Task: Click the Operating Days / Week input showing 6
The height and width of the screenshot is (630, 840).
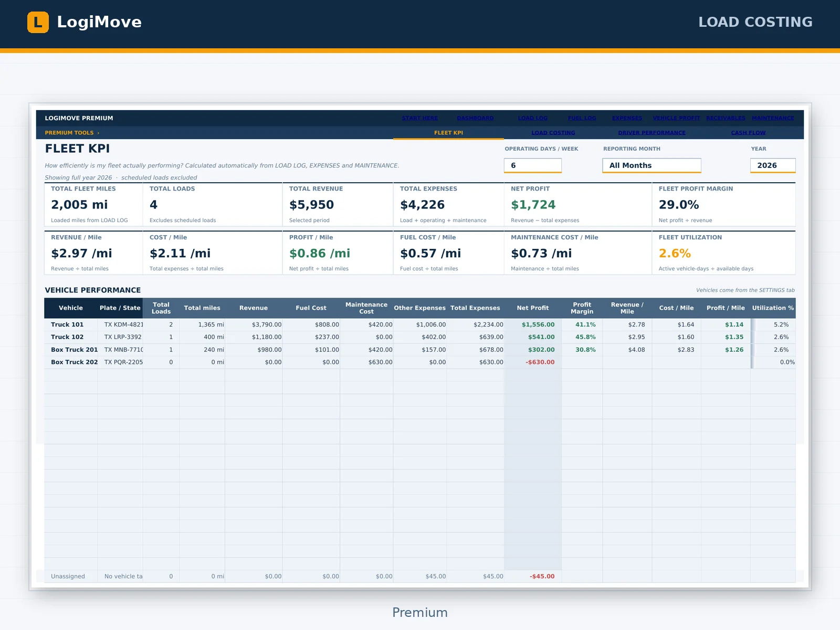Action: pos(533,165)
